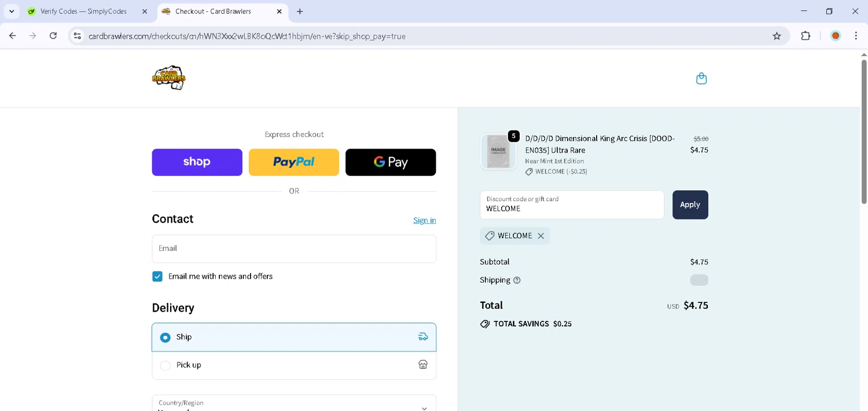The height and width of the screenshot is (411, 868).
Task: Focus the discount code or gift card field
Action: [572, 205]
